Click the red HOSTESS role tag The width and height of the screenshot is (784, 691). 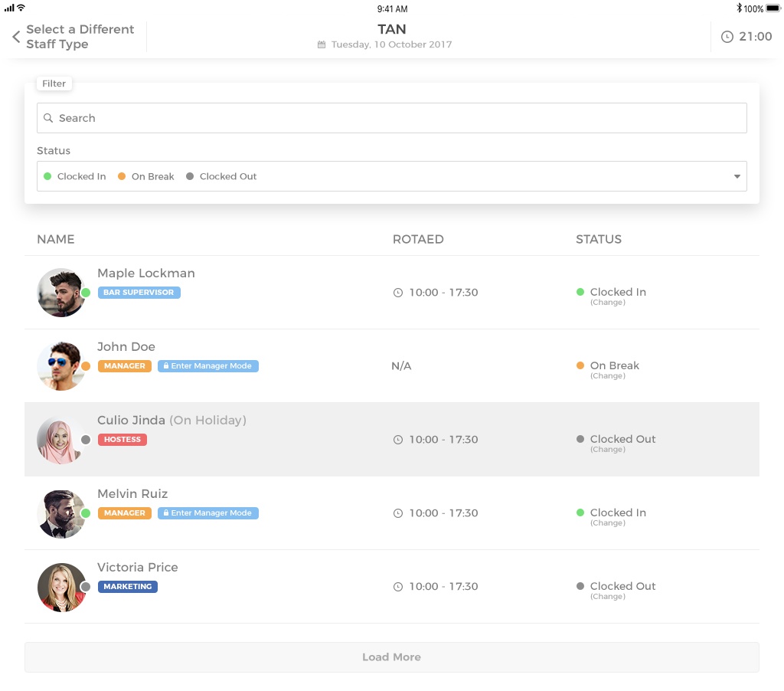(122, 440)
